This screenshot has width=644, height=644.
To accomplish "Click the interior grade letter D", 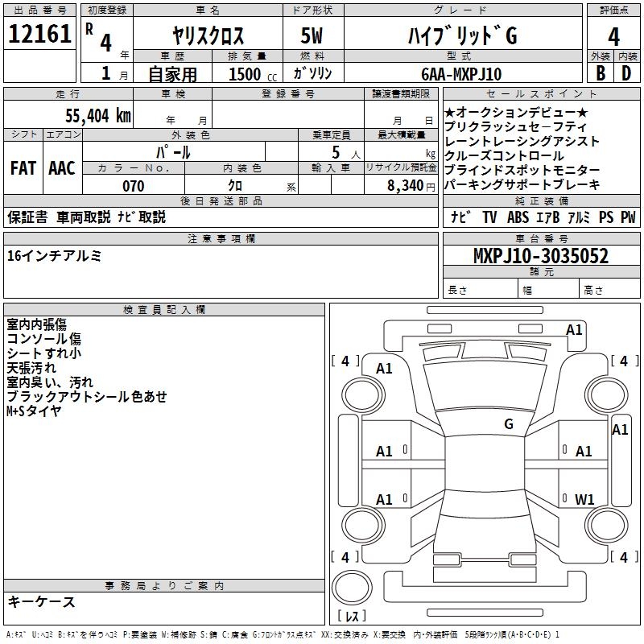I will coord(626,74).
